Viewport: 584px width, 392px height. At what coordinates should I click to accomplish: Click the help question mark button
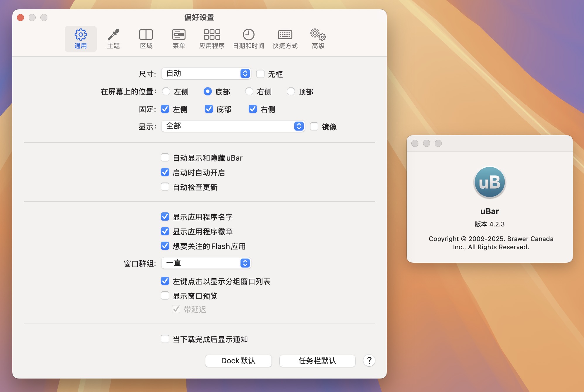pos(369,361)
